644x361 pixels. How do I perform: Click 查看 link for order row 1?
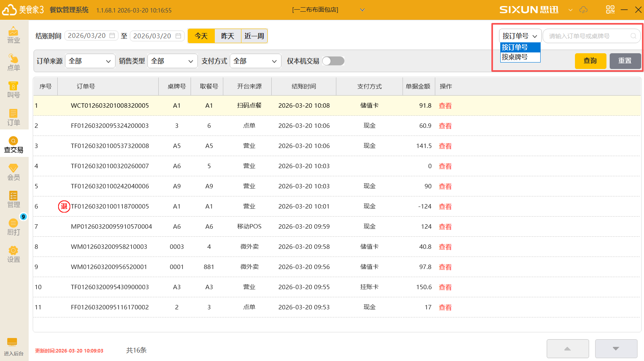pyautogui.click(x=445, y=106)
